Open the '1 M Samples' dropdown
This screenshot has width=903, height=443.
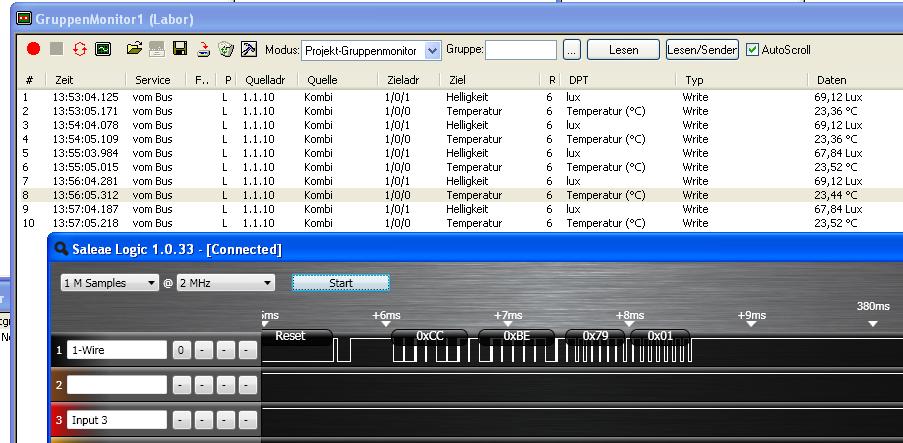(x=110, y=283)
